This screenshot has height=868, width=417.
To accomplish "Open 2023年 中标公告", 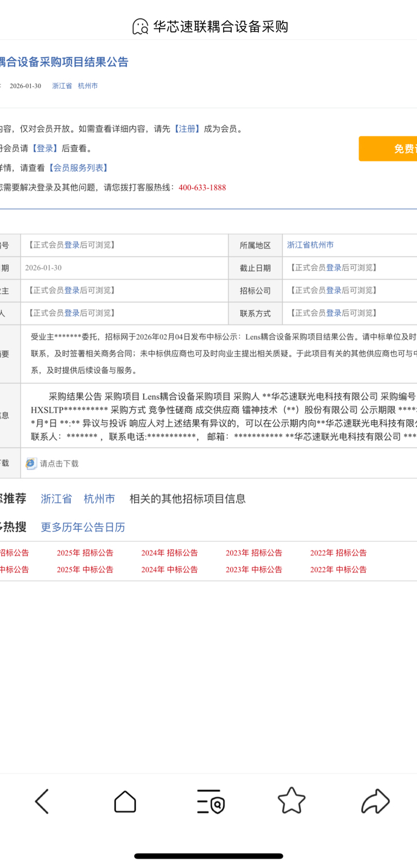I will [254, 570].
